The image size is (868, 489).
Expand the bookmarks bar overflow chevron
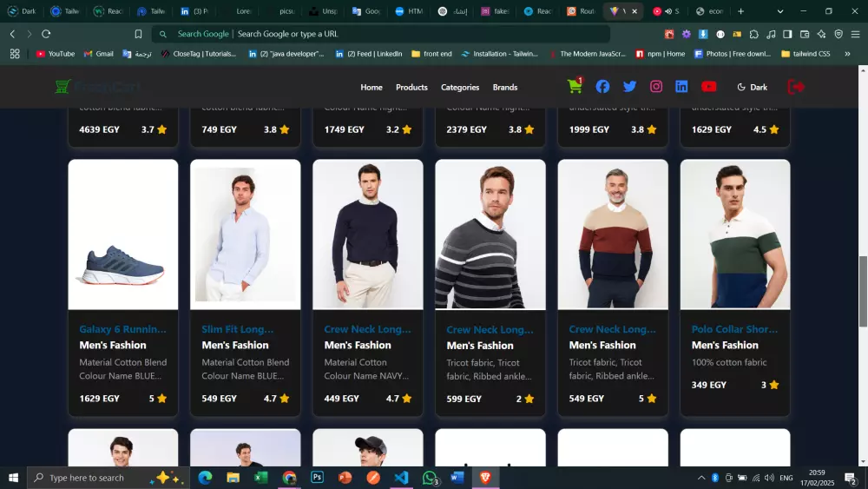pyautogui.click(x=847, y=54)
